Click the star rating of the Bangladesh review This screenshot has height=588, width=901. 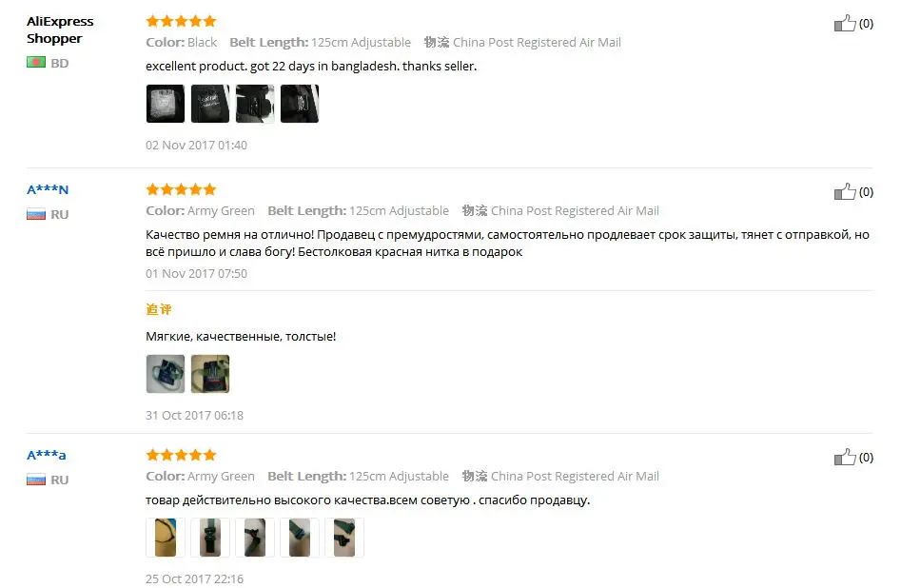pos(181,21)
